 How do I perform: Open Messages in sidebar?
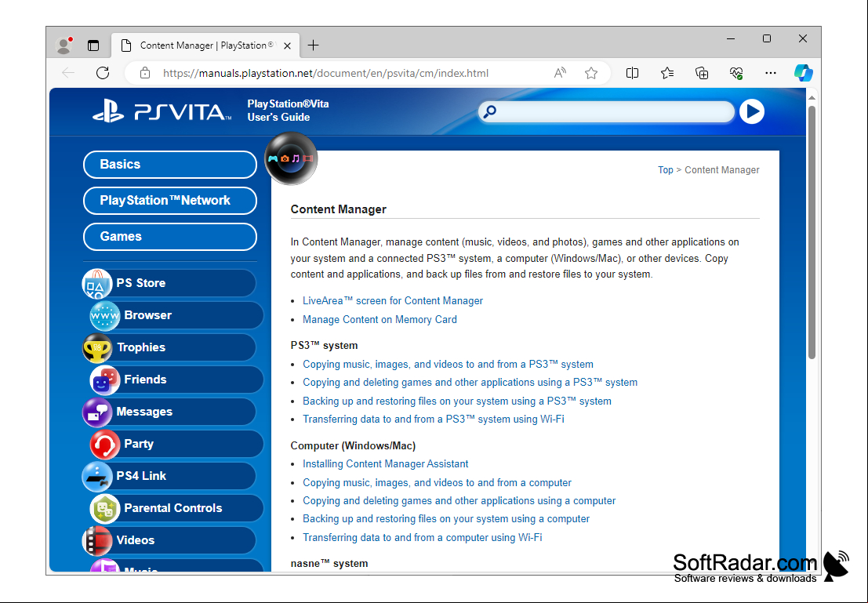[169, 412]
